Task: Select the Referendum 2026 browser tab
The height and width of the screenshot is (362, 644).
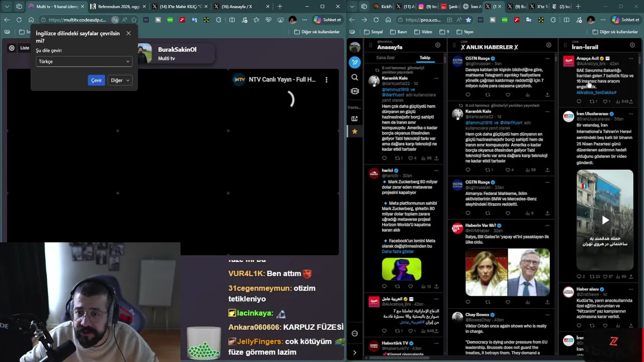Action: pos(117,7)
